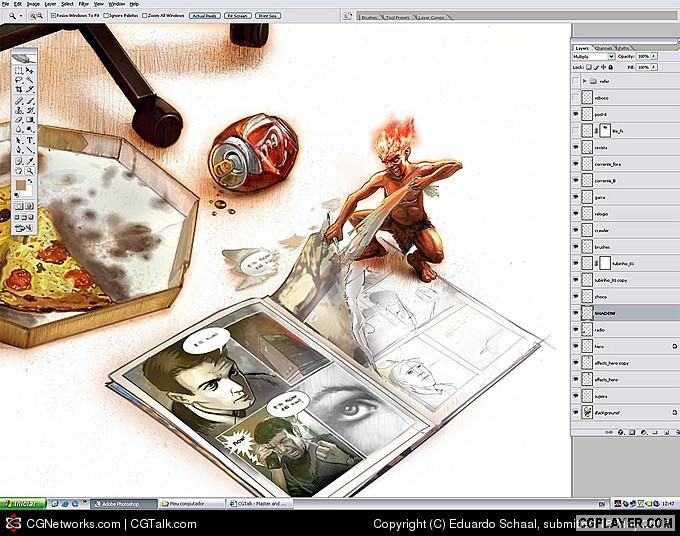Select the Eraser tool

19,120
